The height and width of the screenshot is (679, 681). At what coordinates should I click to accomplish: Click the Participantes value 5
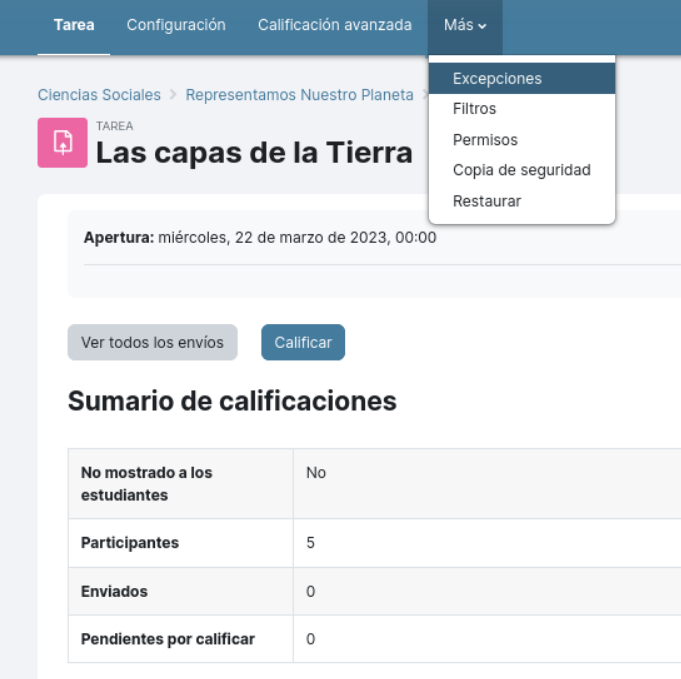click(310, 543)
